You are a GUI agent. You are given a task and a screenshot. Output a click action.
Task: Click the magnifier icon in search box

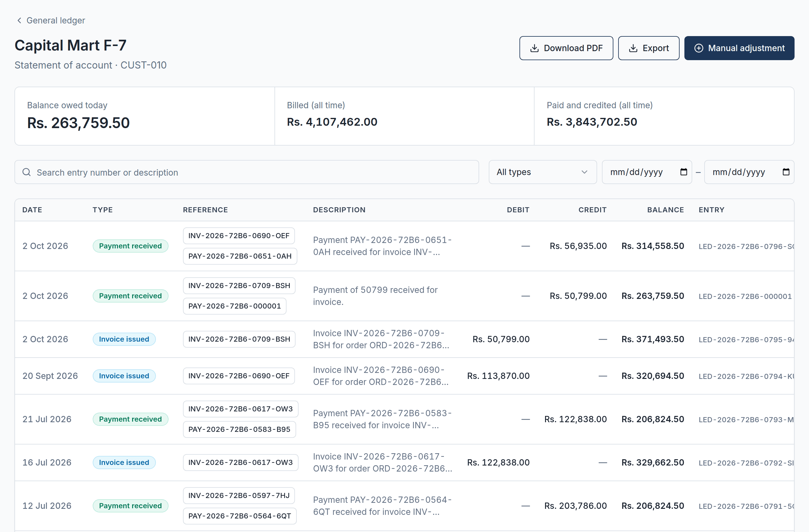(26, 172)
